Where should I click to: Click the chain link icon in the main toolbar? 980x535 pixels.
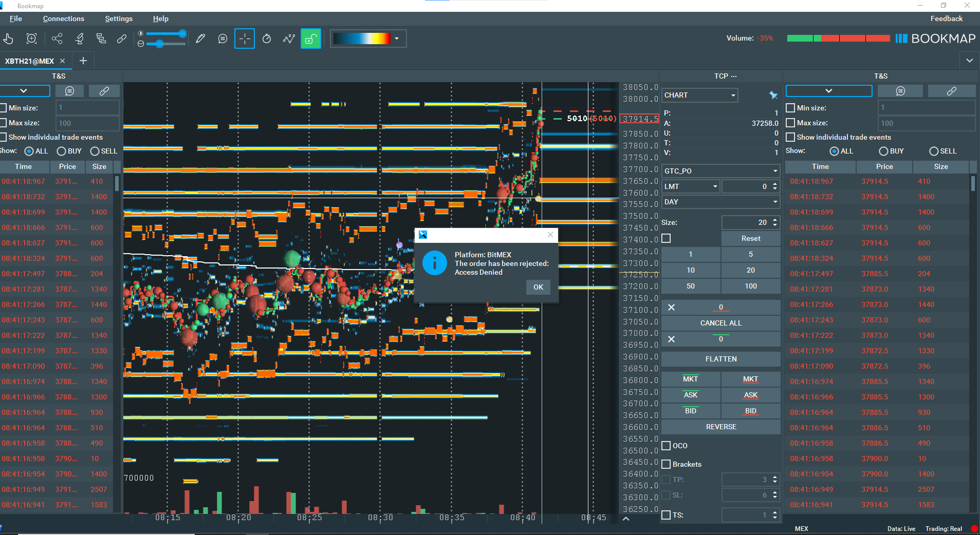(122, 39)
